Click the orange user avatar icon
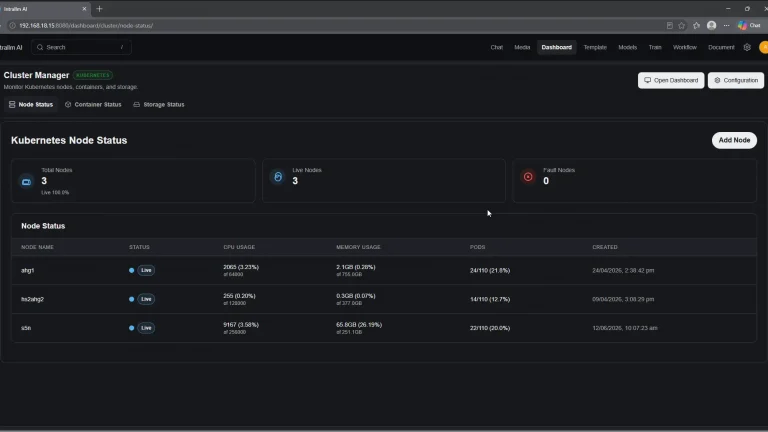Screen dimensions: 768x432 click(764, 47)
